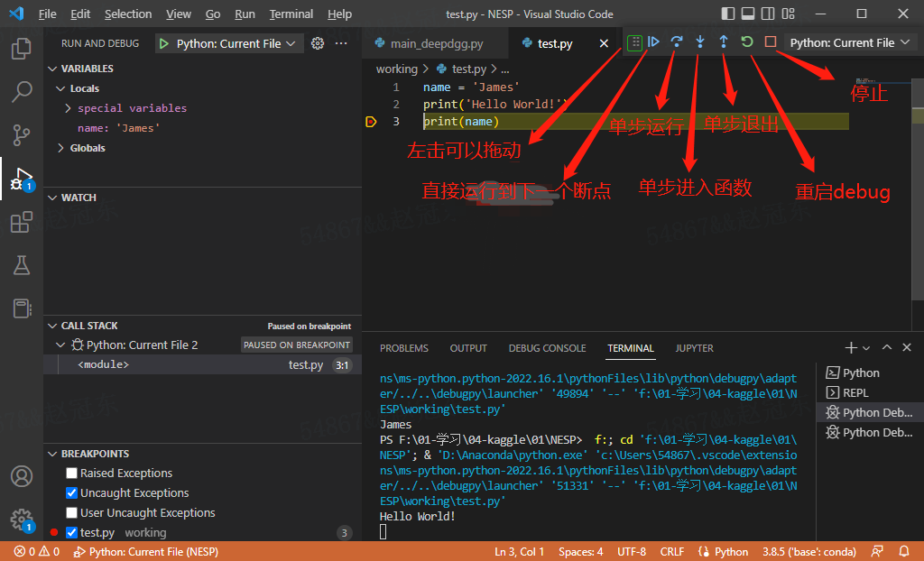Click the green Start Debugging play icon
The height and width of the screenshot is (561, 924).
coord(164,43)
